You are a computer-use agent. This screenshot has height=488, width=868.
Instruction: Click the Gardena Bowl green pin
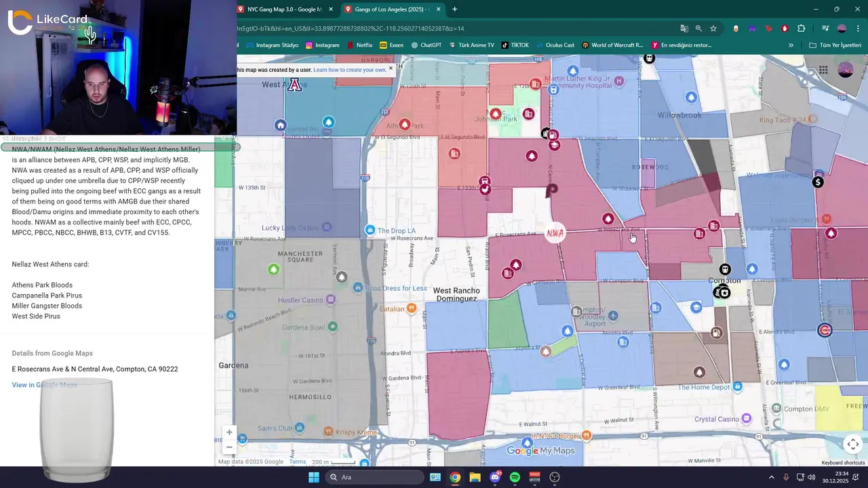(332, 327)
